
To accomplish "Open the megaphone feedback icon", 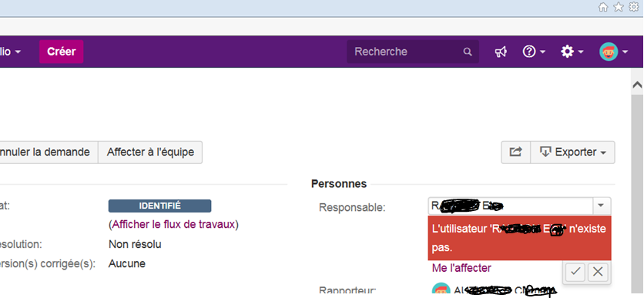I will point(501,52).
